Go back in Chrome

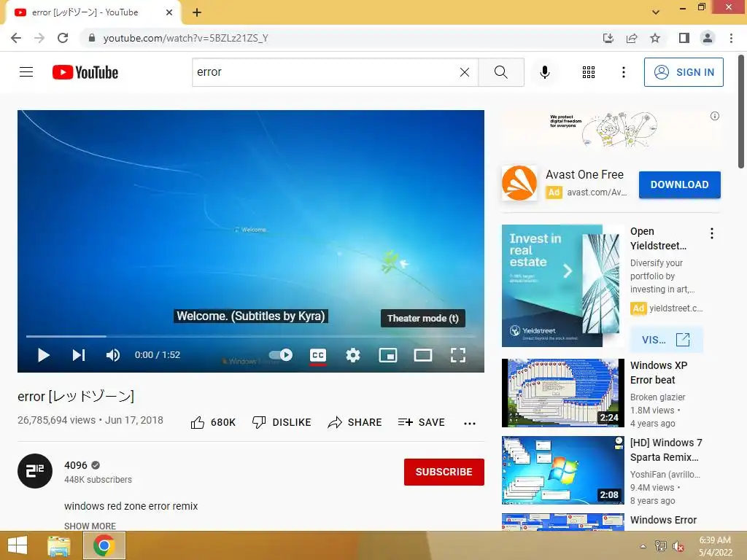[16, 38]
